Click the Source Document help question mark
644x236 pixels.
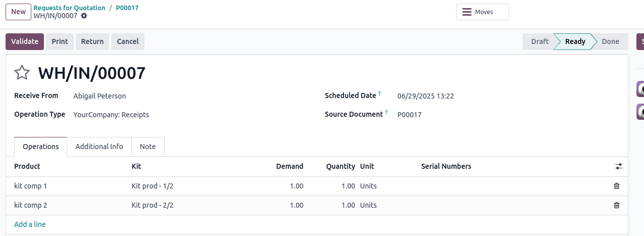386,112
